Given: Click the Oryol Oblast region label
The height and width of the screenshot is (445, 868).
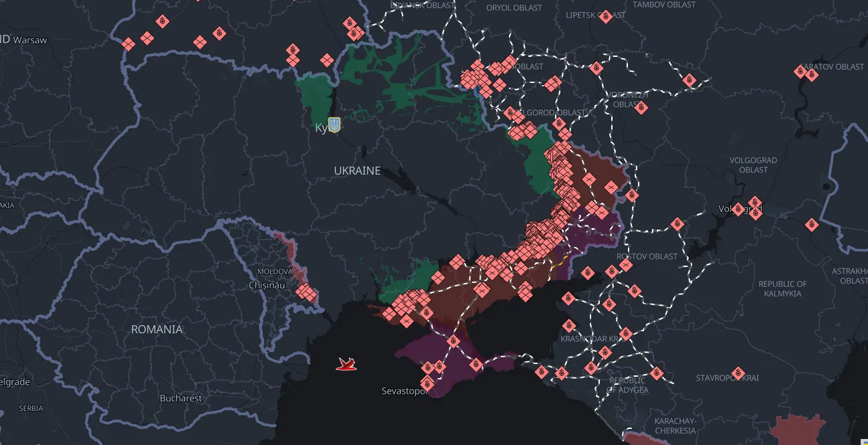Looking at the screenshot, I should tap(514, 8).
